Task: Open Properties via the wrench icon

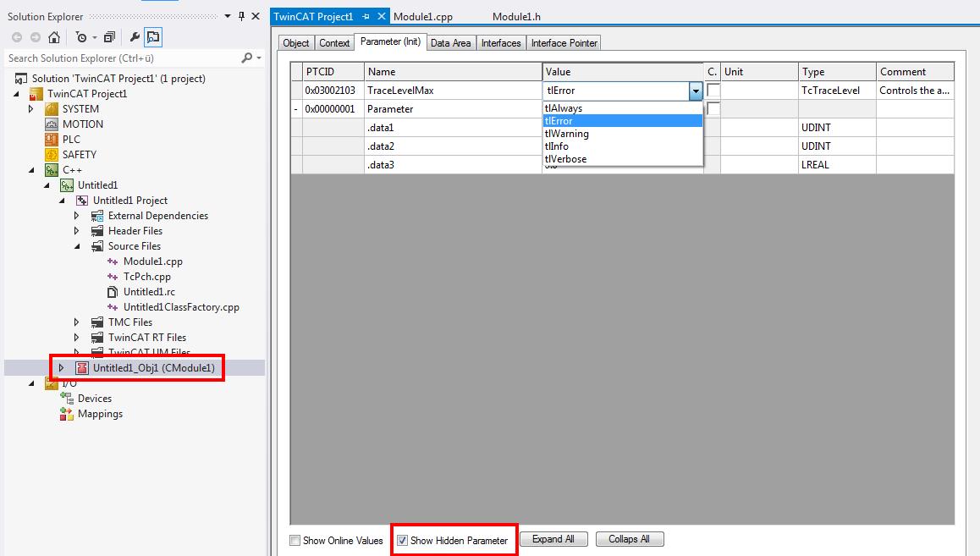Action: (135, 37)
